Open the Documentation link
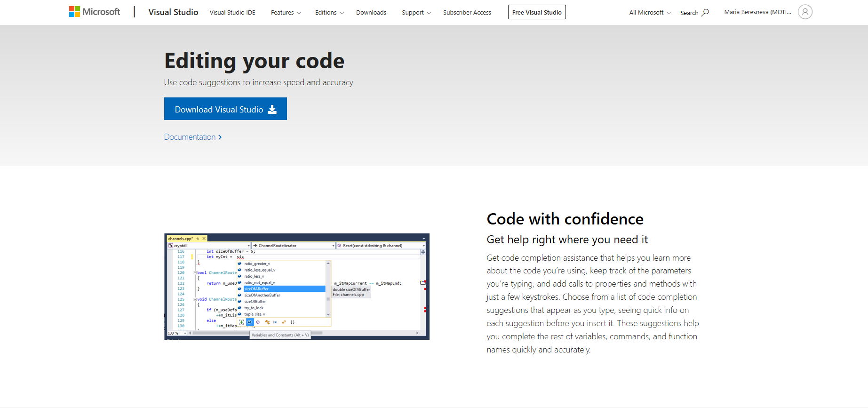 click(193, 137)
